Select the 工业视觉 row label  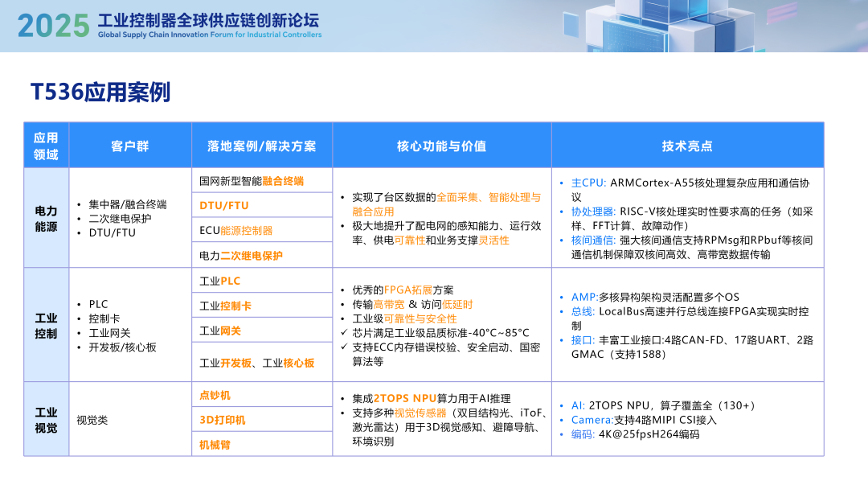coord(46,418)
